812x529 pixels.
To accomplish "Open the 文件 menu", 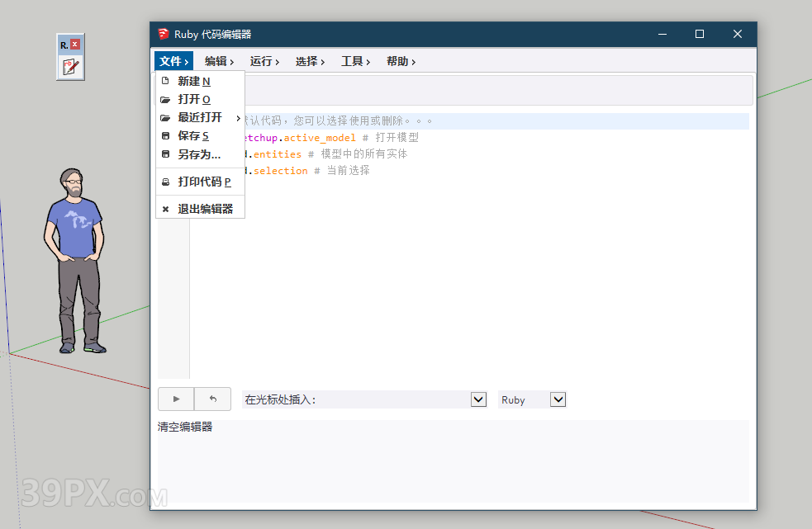I will click(x=173, y=61).
